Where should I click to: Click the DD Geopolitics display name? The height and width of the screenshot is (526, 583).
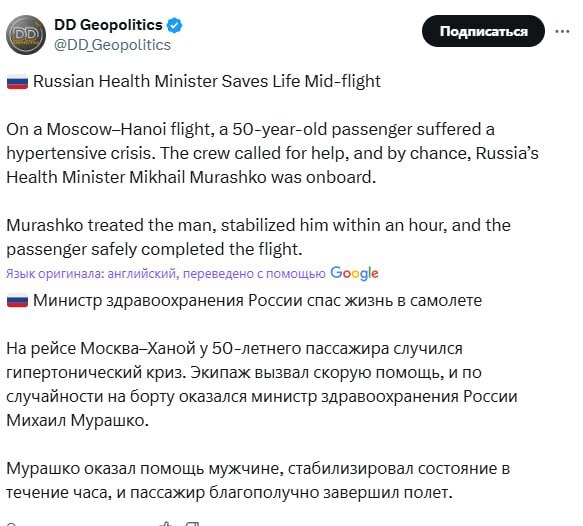108,25
